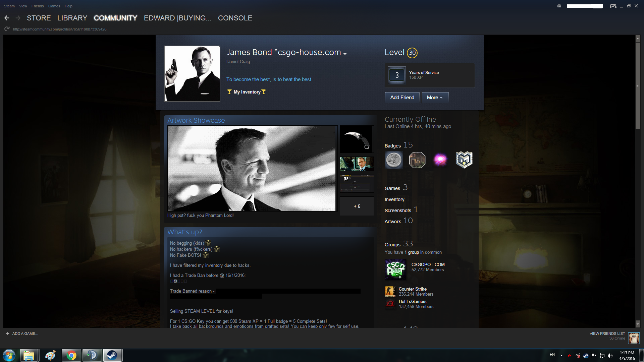Open the dropdown arrow beside the profile name

click(x=345, y=54)
